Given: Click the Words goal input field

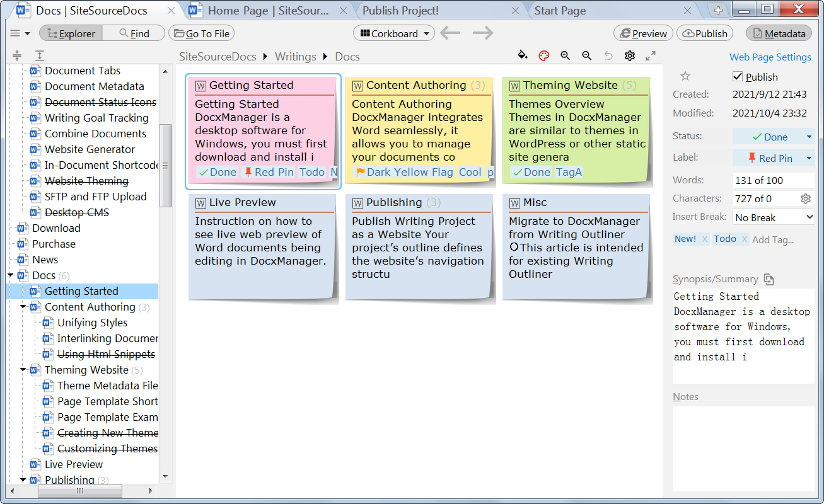Looking at the screenshot, I should [774, 180].
